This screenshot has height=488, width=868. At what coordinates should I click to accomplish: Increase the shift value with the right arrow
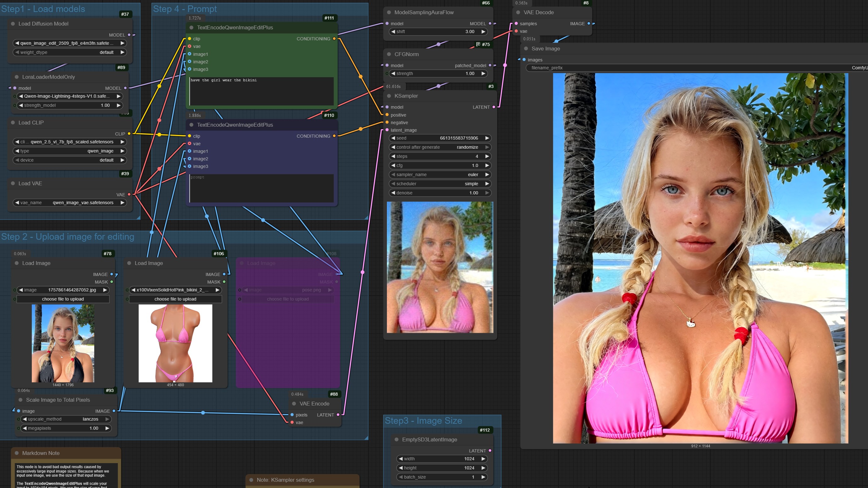[x=483, y=32]
